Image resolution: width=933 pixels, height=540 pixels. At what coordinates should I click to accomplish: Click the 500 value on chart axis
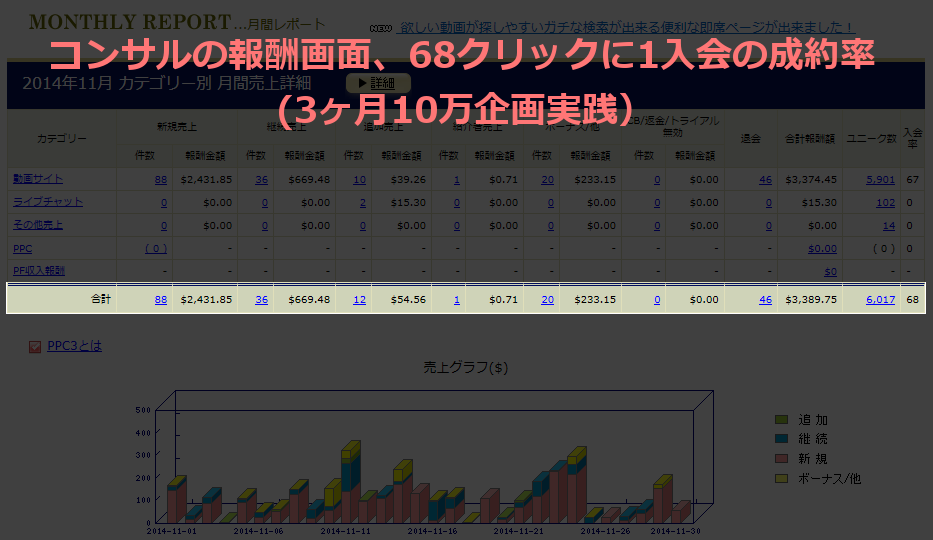pos(143,410)
